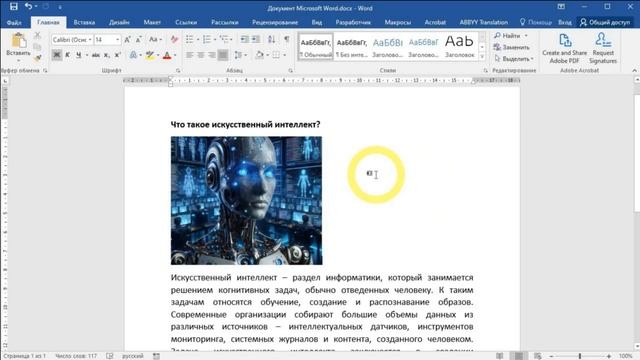Open the font size 14 dropdown
The image size is (640, 360).
point(118,40)
